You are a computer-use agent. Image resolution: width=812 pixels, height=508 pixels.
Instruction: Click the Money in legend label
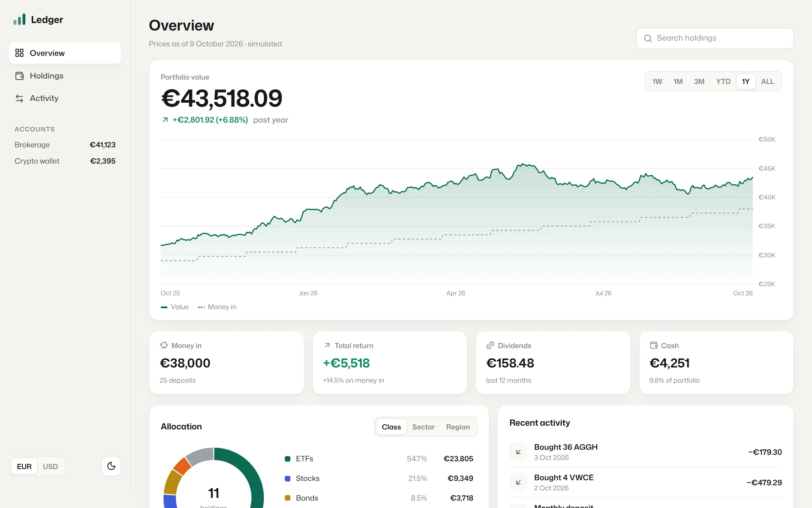click(222, 307)
